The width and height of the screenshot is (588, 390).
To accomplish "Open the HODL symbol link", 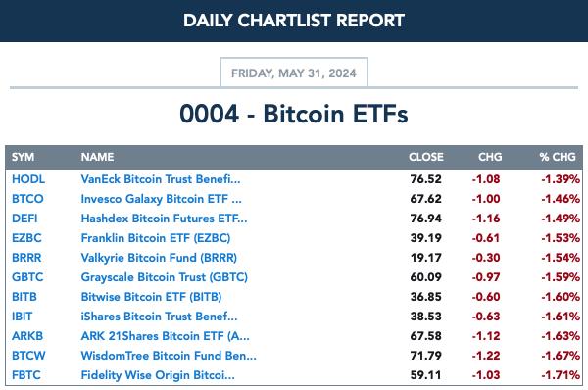I will tap(28, 179).
